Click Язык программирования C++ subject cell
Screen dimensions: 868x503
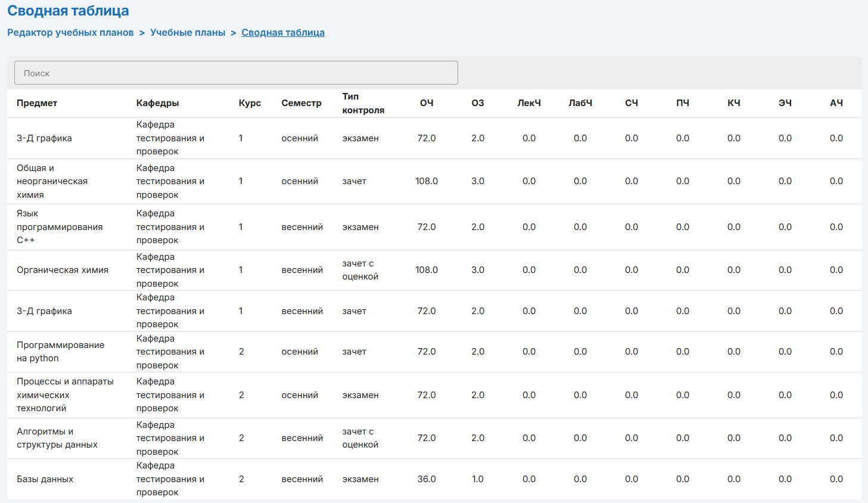coord(60,227)
